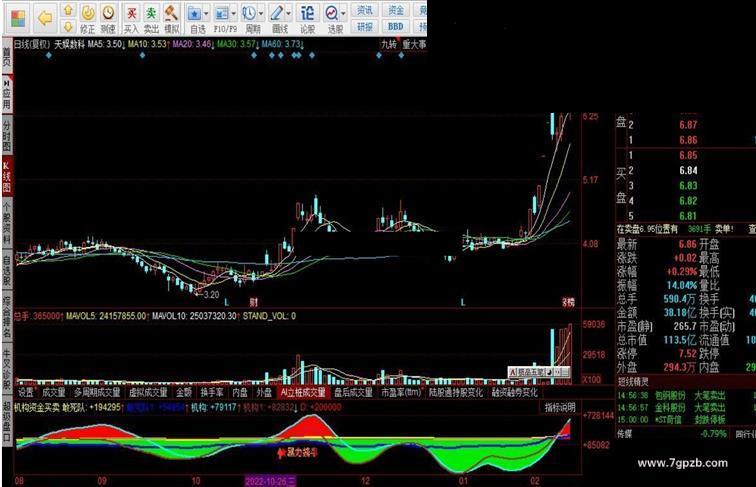Click the MA5: 3.50 indicator text

coord(107,44)
